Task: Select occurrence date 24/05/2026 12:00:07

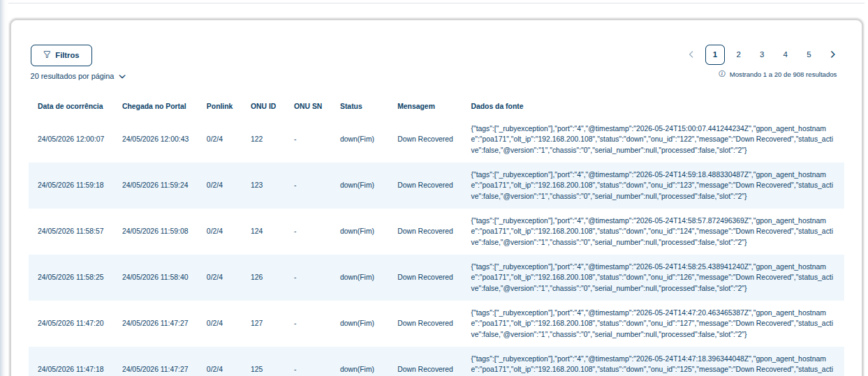Action: click(71, 139)
